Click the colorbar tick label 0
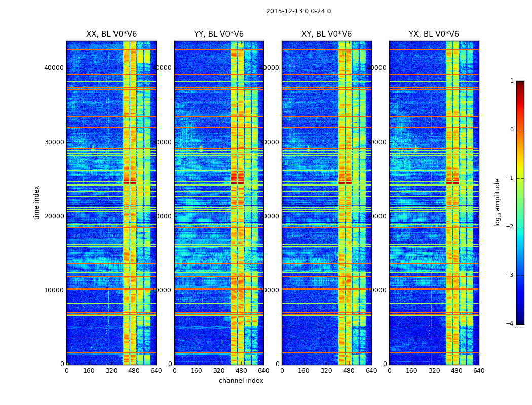The height and width of the screenshot is (405, 532). (x=512, y=130)
